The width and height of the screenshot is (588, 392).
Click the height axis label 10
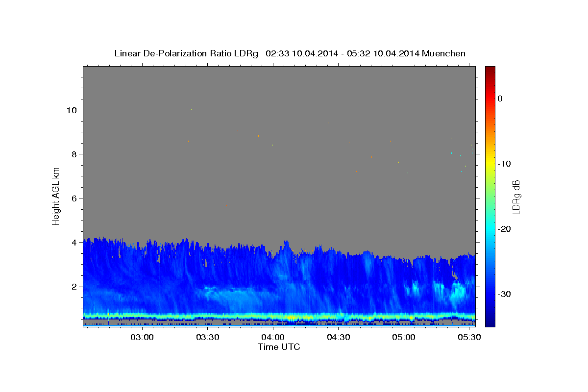point(73,110)
